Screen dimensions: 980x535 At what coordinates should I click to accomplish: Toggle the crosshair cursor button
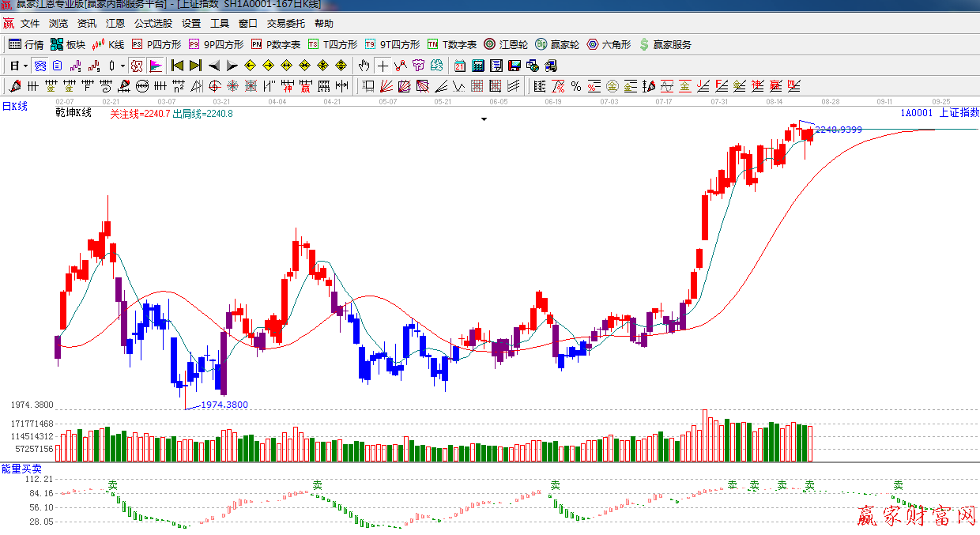383,66
